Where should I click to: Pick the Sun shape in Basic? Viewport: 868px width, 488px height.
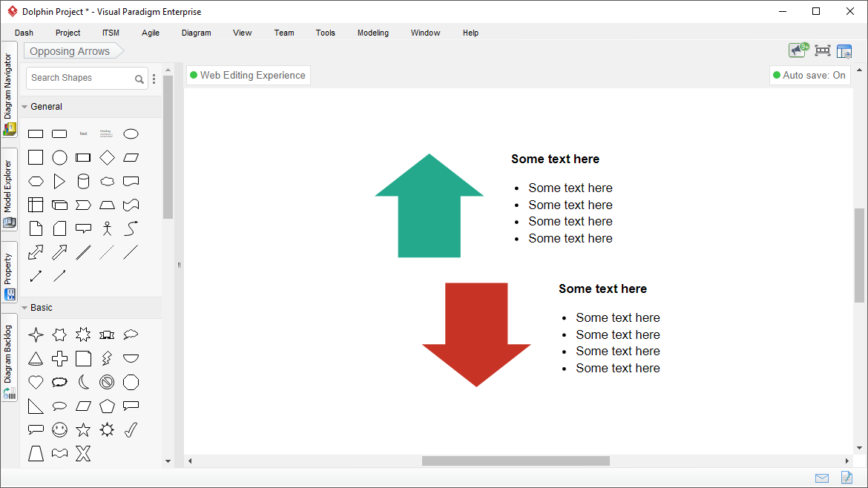click(x=107, y=430)
